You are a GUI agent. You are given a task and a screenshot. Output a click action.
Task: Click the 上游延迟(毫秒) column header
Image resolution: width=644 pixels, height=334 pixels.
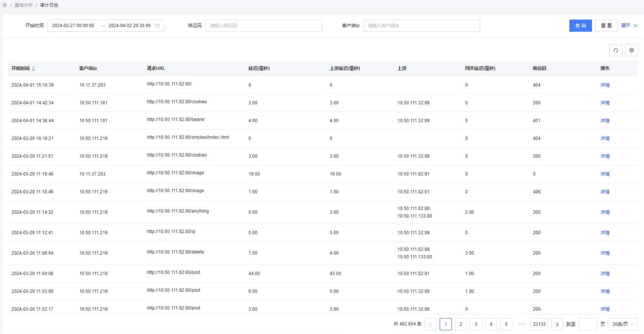(345, 68)
